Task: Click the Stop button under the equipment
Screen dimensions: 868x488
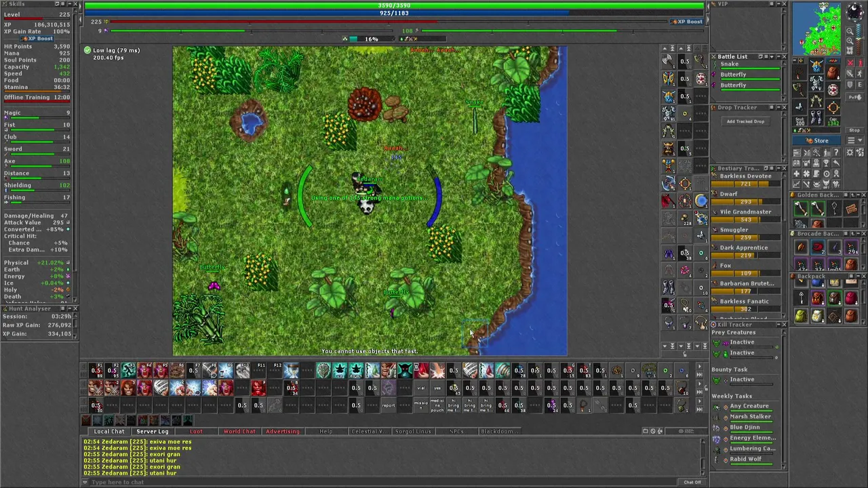Action: 854,130
